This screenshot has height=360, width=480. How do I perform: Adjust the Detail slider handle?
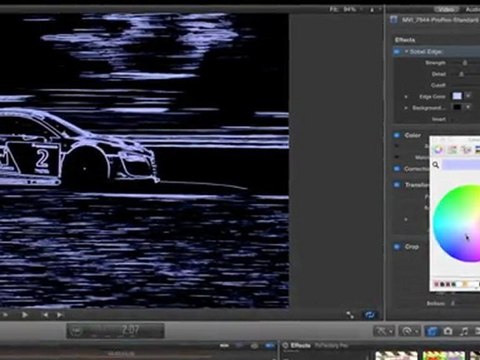tap(461, 74)
